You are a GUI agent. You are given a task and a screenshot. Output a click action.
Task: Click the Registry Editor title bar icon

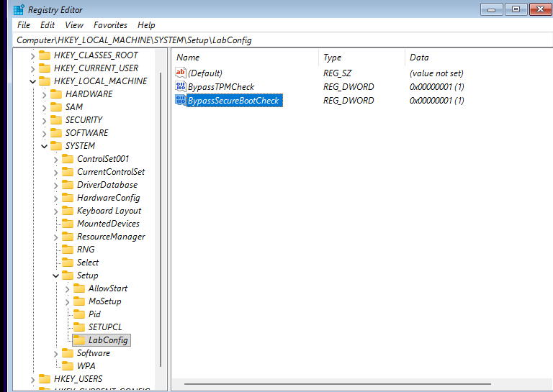click(19, 10)
